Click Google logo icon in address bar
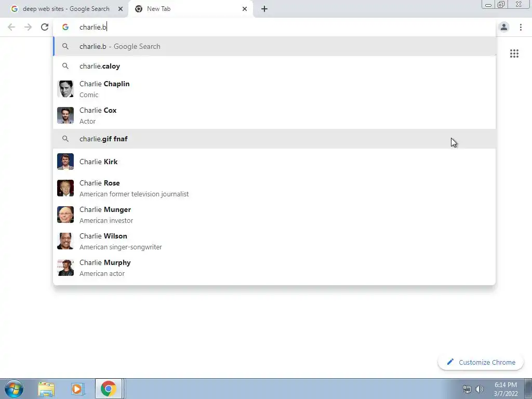 coord(65,27)
